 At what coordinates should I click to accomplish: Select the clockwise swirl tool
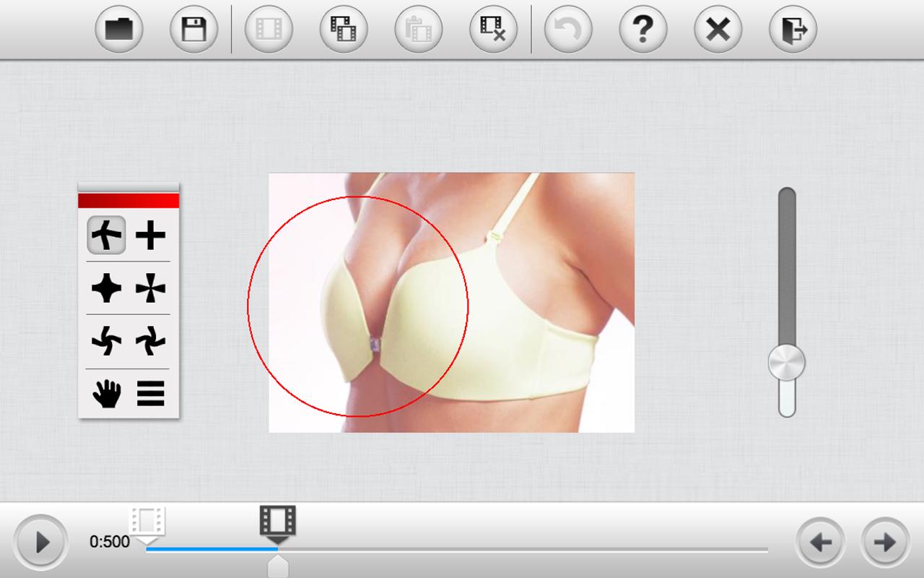click(150, 341)
